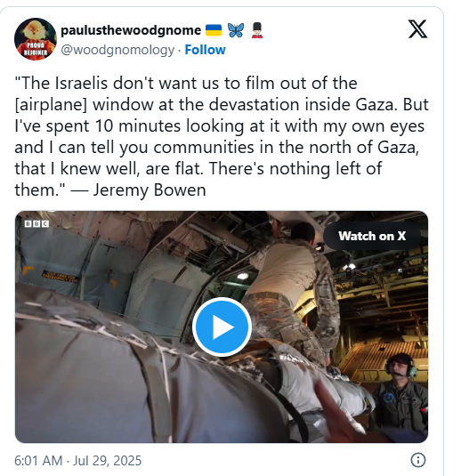Viewport: 461px width, 476px height.
Task: Open the tweet info circle icon
Action: pyautogui.click(x=418, y=460)
